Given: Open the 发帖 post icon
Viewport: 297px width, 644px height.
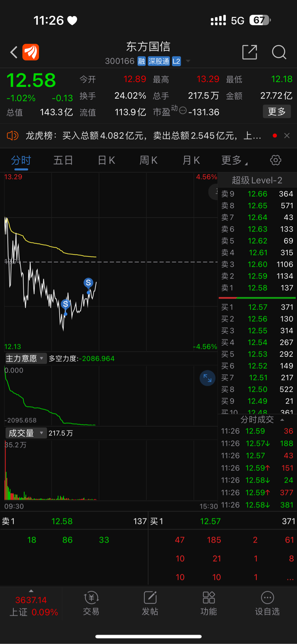Looking at the screenshot, I should coord(150,603).
